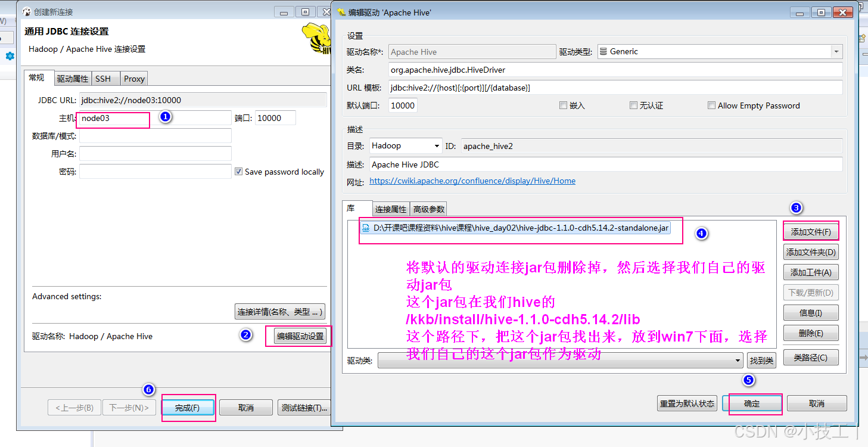
Task: Click the 类路径(C) button
Action: 811,358
